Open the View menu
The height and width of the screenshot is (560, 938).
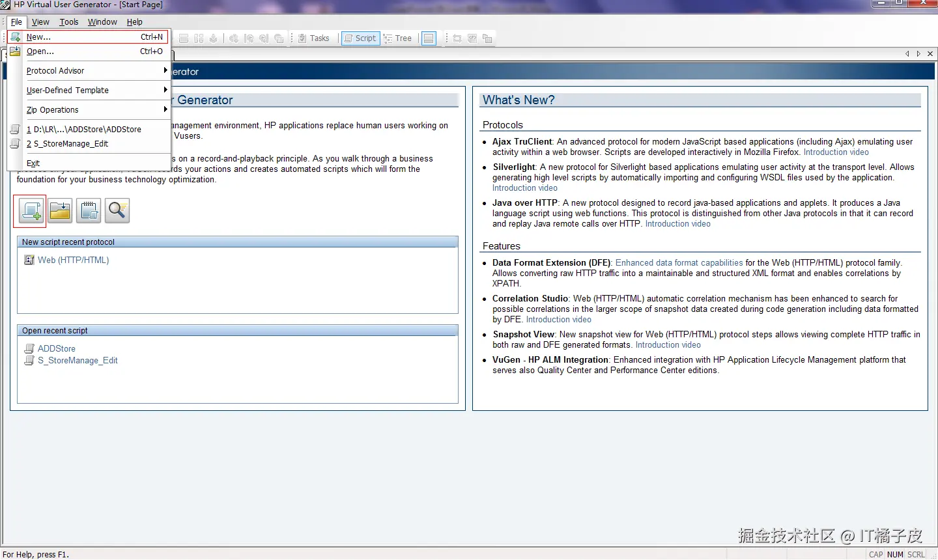coord(40,21)
